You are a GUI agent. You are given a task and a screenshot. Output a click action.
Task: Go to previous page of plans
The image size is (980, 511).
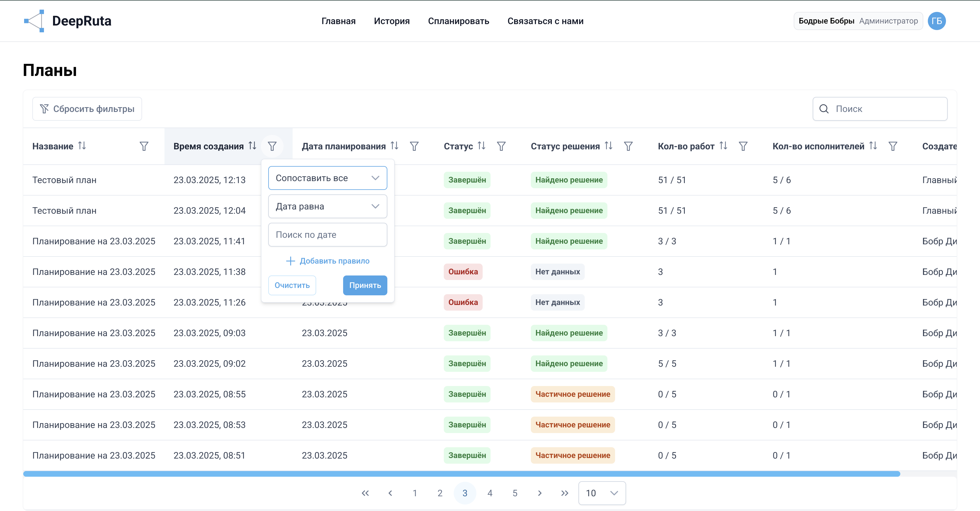pos(390,493)
